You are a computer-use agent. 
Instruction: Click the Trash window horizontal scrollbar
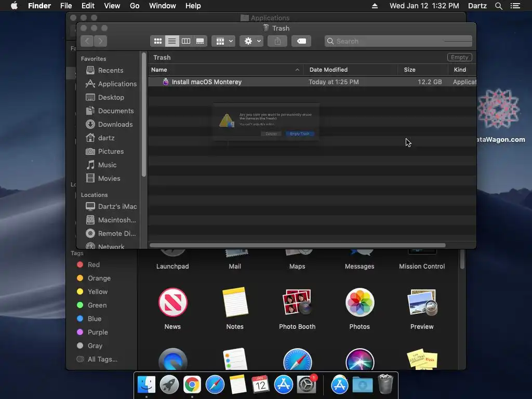point(298,245)
